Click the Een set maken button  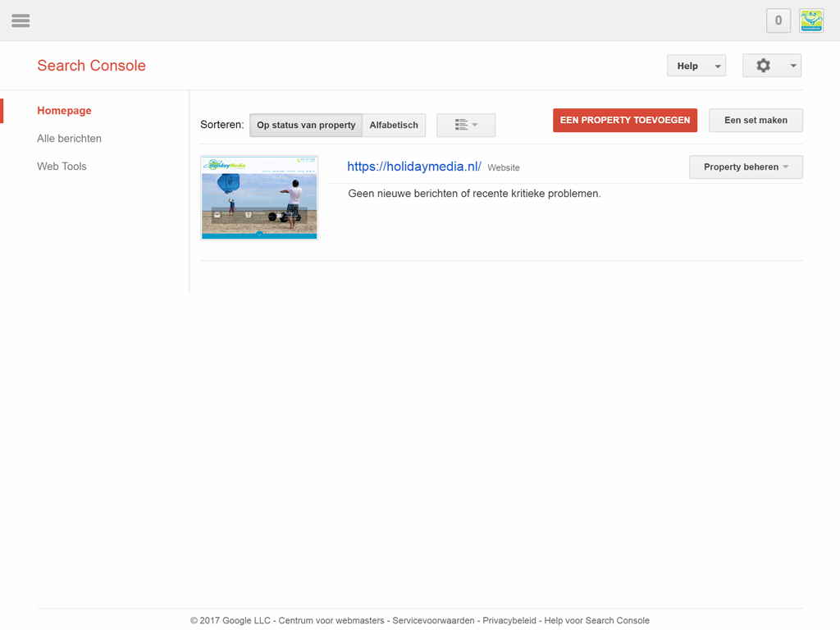pos(756,120)
